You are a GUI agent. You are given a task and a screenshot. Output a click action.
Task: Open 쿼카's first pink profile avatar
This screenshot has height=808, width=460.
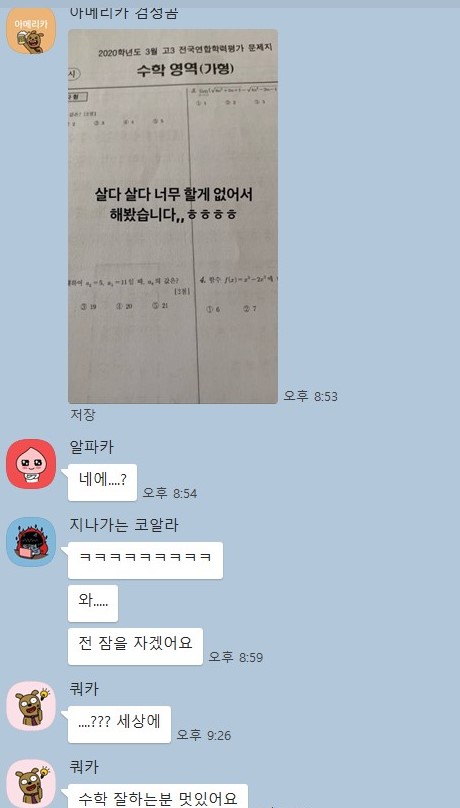(x=31, y=705)
